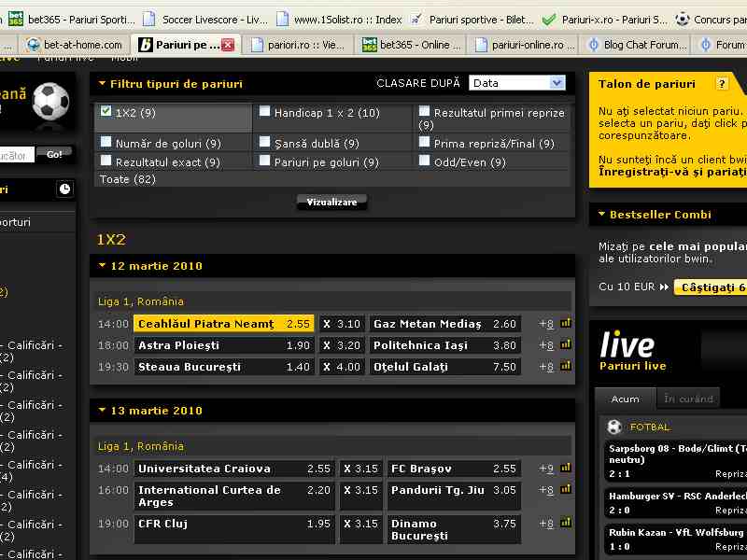
Task: Click the Go! button in the sidebar
Action: click(x=54, y=154)
